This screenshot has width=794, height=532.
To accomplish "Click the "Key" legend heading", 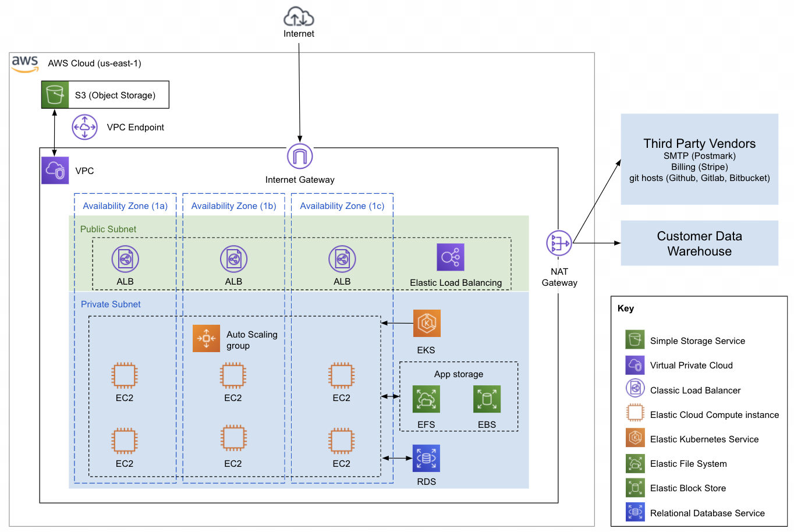I will 626,308.
